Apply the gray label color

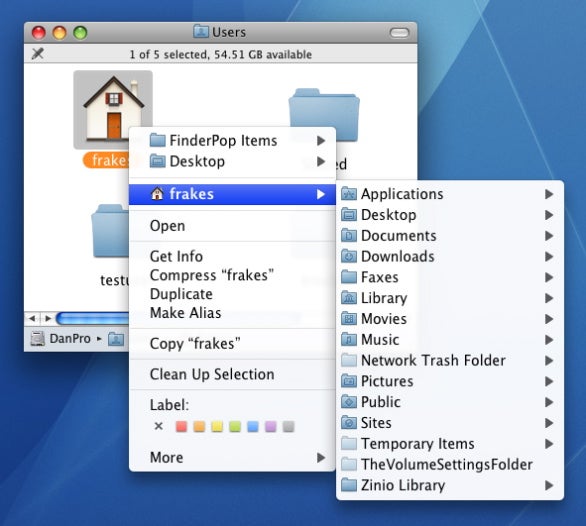click(289, 426)
